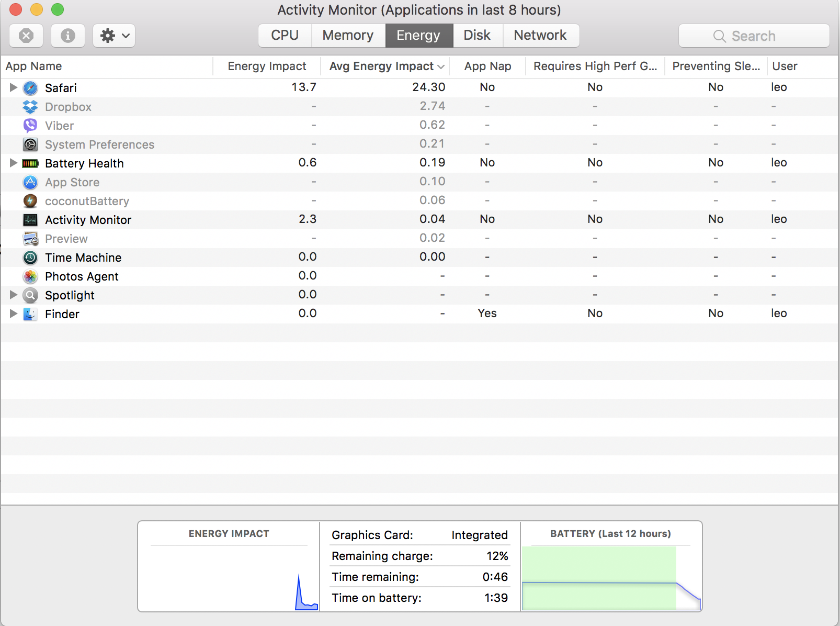Click Safari's 13.7 energy impact value
This screenshot has height=626, width=840.
304,87
